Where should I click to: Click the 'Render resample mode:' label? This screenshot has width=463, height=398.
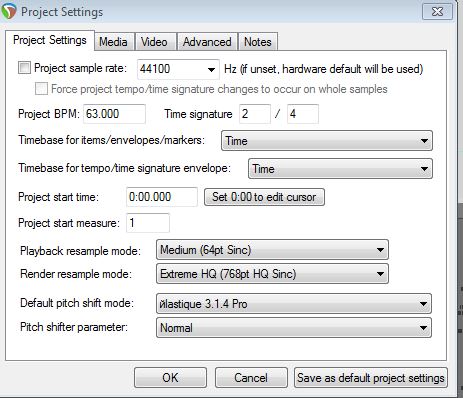coord(76,274)
